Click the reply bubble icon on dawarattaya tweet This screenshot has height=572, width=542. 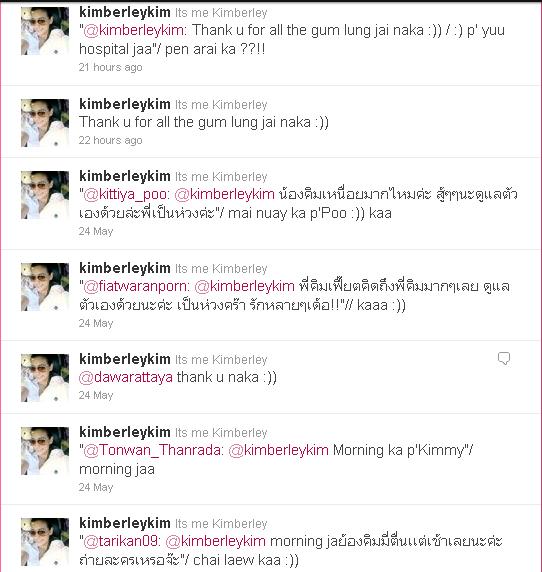point(504,359)
